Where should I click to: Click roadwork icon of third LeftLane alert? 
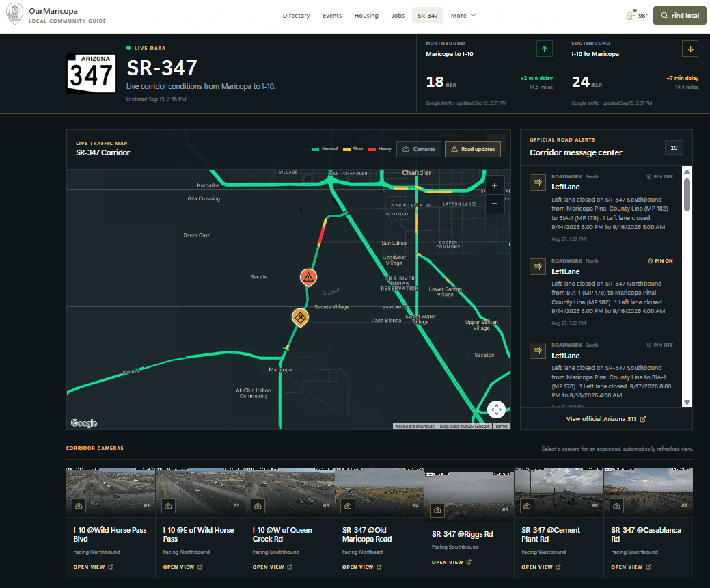pos(538,351)
